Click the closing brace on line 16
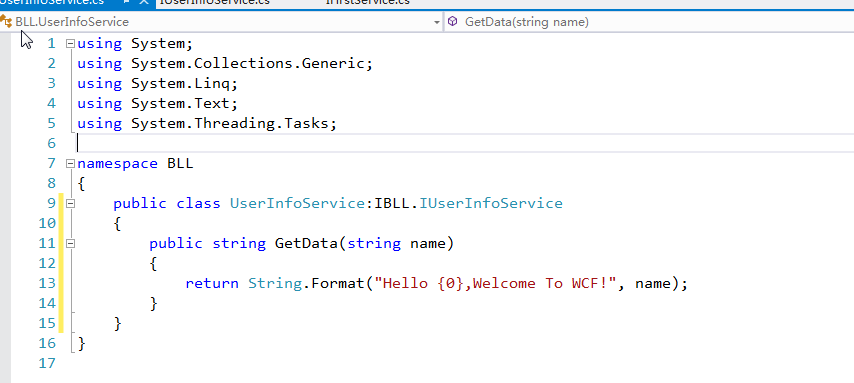Image resolution: width=854 pixels, height=383 pixels. coord(82,343)
